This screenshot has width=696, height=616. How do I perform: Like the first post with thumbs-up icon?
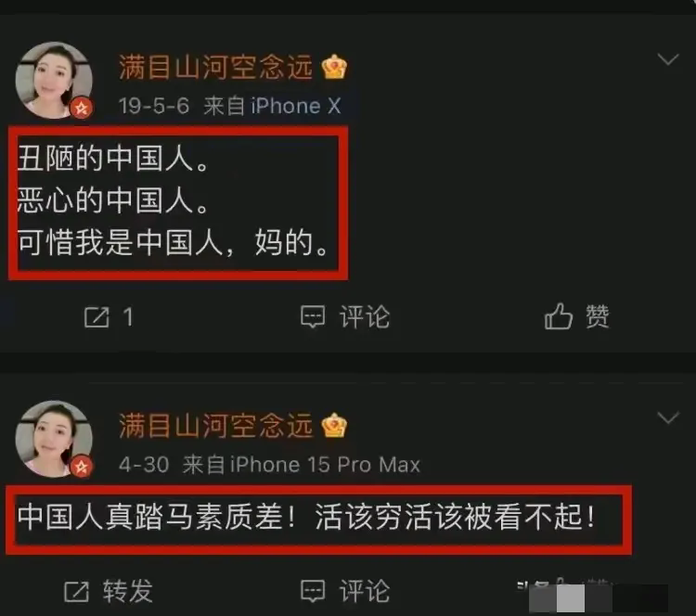pyautogui.click(x=559, y=316)
